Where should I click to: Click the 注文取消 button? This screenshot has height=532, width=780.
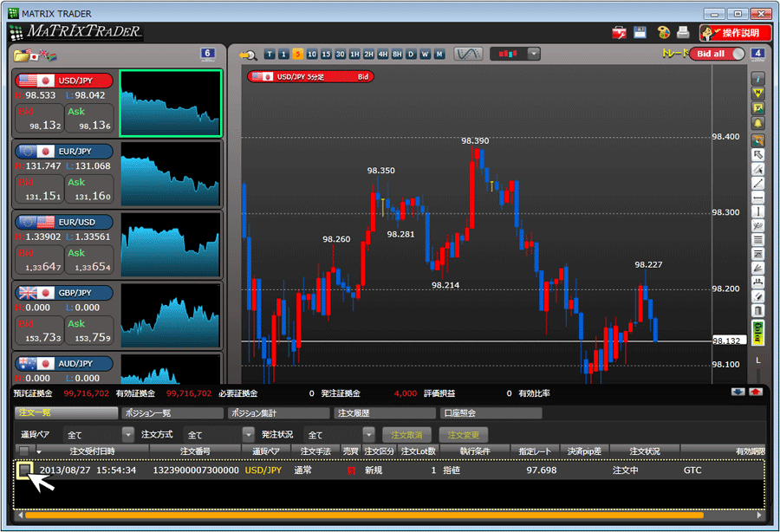point(406,435)
